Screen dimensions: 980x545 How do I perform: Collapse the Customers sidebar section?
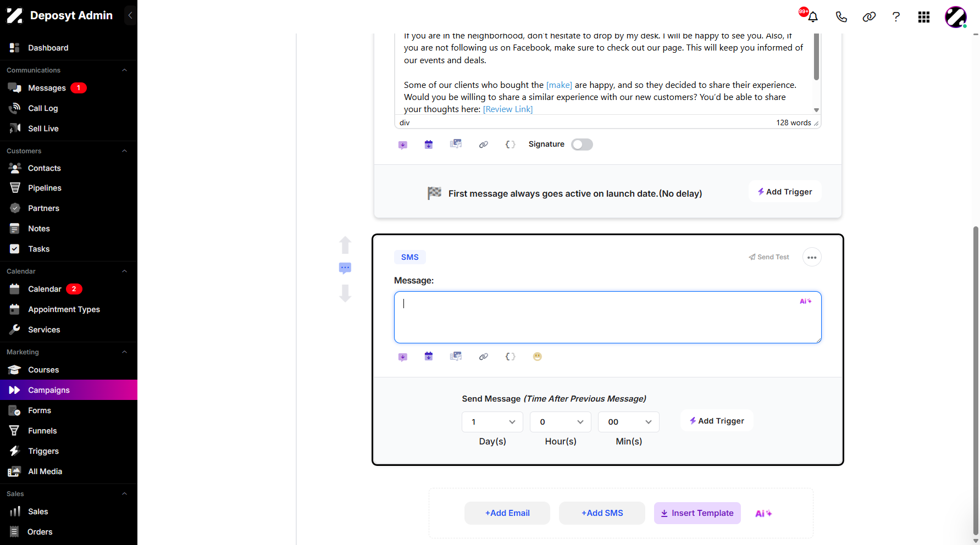tap(124, 151)
